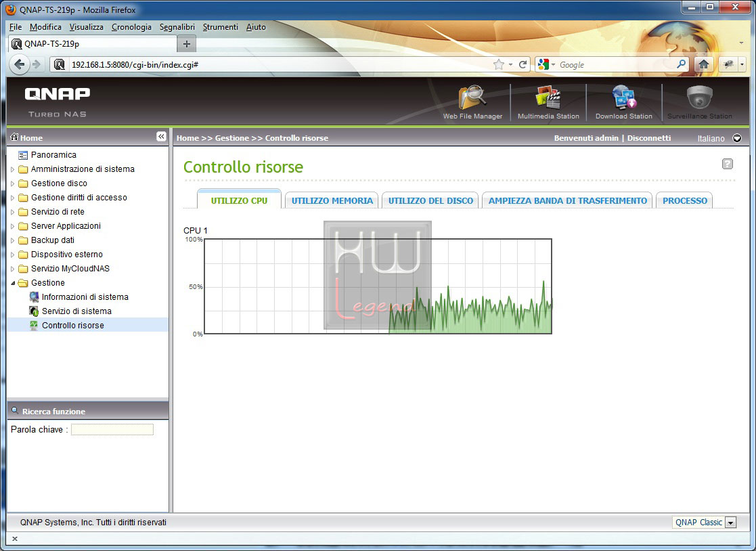This screenshot has width=756, height=551.
Task: Open the Segnalibri menu
Action: click(177, 27)
